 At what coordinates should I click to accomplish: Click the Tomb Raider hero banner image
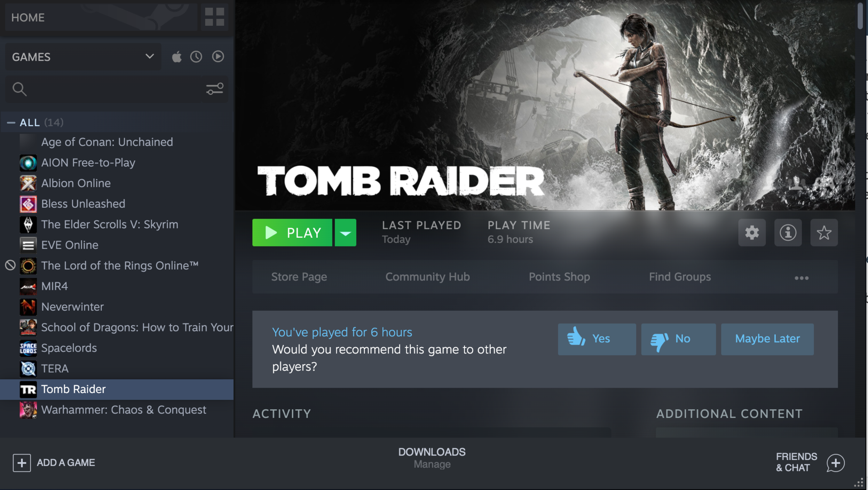[x=545, y=105]
